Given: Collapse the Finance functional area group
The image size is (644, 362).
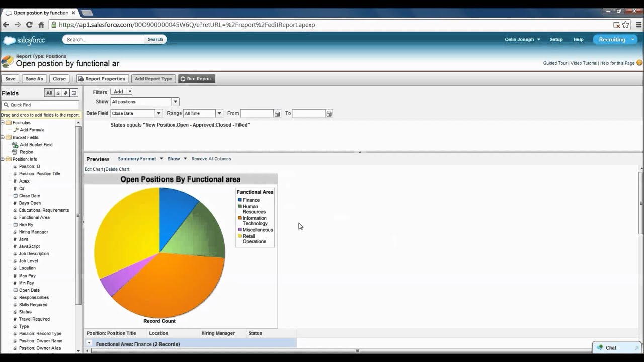Looking at the screenshot, I should 89,344.
